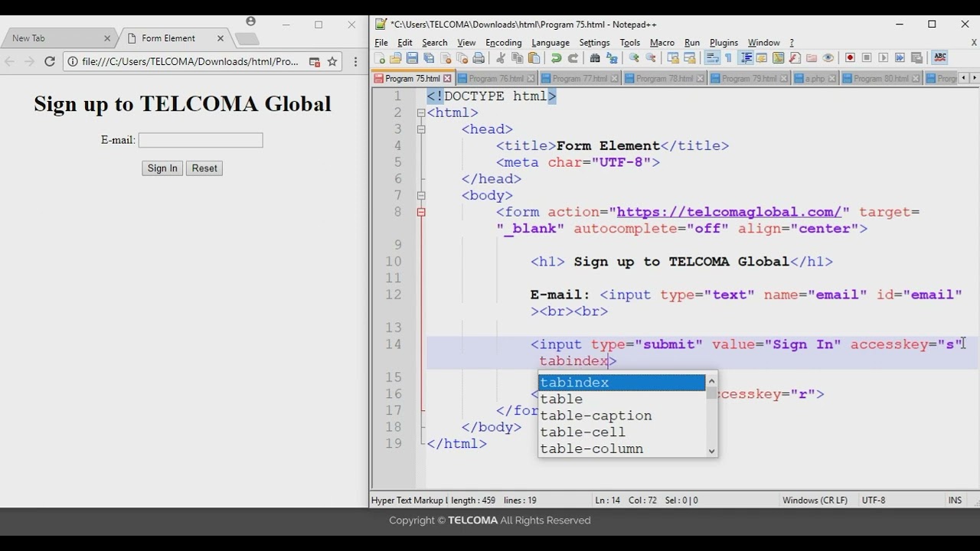The image size is (980, 551).
Task: Switch to the a.php tab
Action: [815, 78]
